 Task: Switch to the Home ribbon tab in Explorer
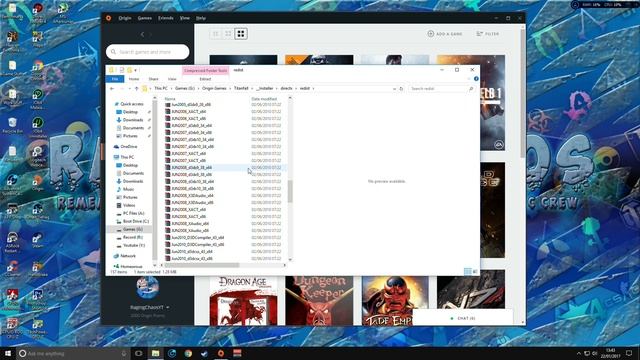pyautogui.click(x=134, y=79)
